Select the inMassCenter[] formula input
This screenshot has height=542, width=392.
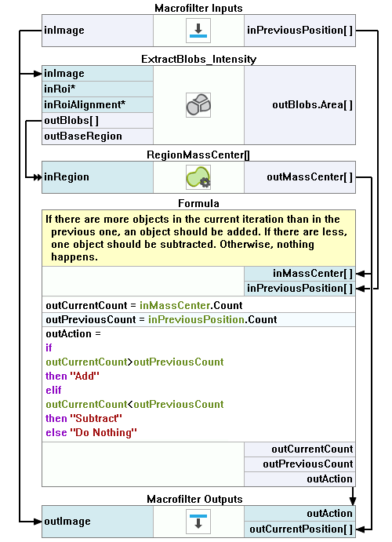[x=299, y=274]
